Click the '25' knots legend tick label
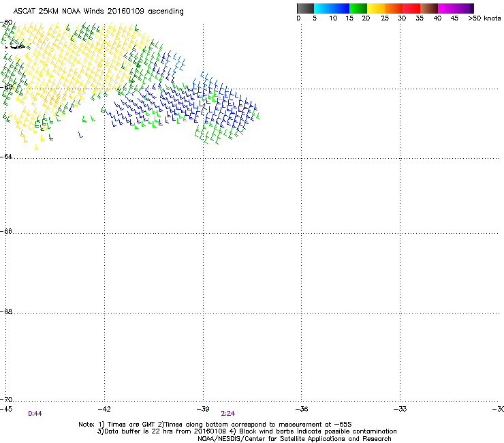Screen dimensions: 504x443 point(385,18)
